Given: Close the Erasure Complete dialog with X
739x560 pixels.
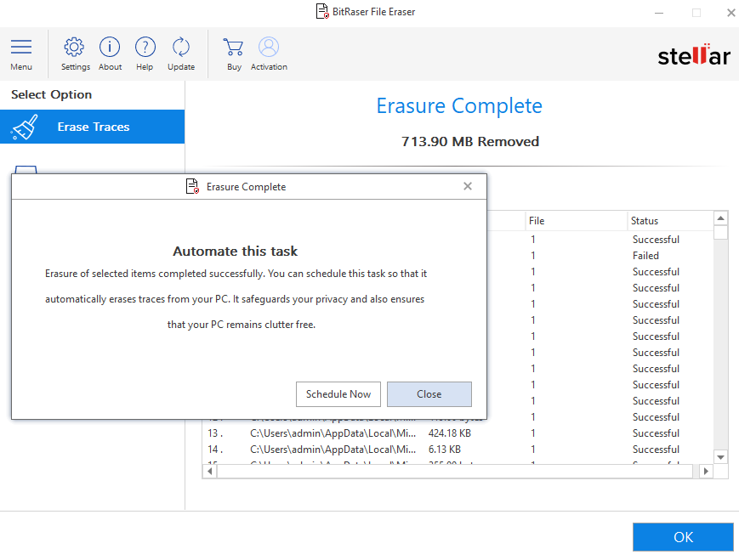Looking at the screenshot, I should tap(468, 186).
